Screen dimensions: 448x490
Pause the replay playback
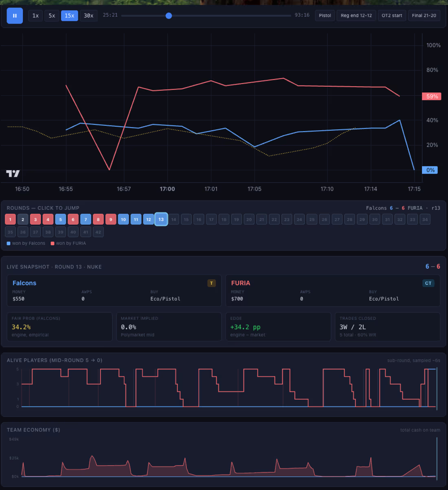point(15,15)
